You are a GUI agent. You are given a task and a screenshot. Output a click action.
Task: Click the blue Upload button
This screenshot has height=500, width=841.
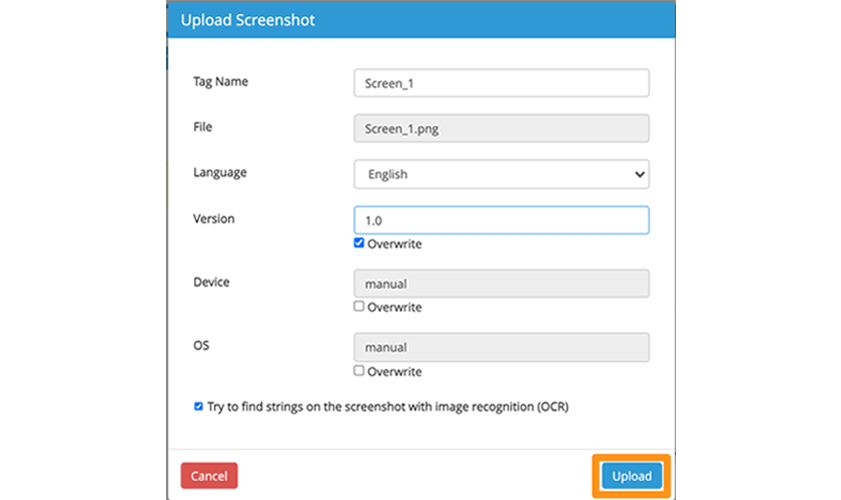coord(632,476)
